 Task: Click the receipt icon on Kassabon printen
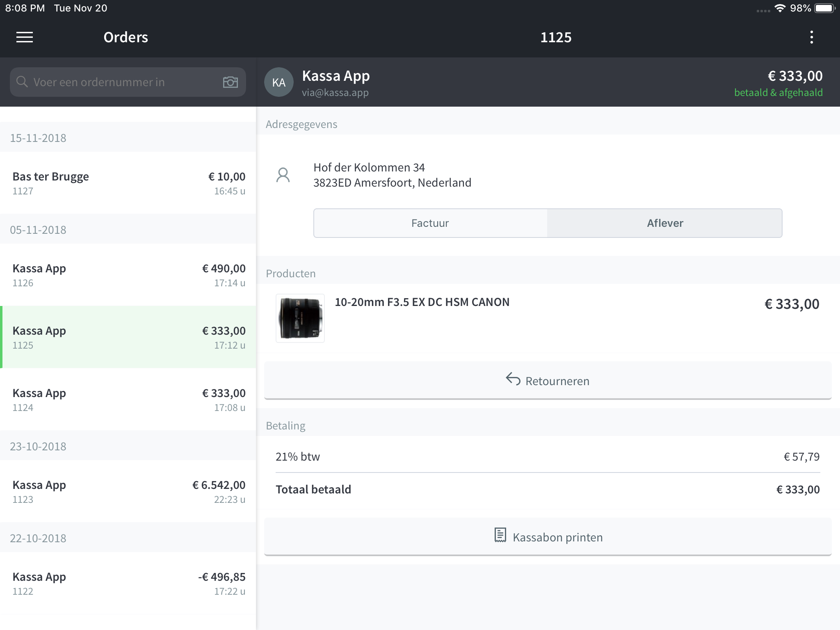500,535
